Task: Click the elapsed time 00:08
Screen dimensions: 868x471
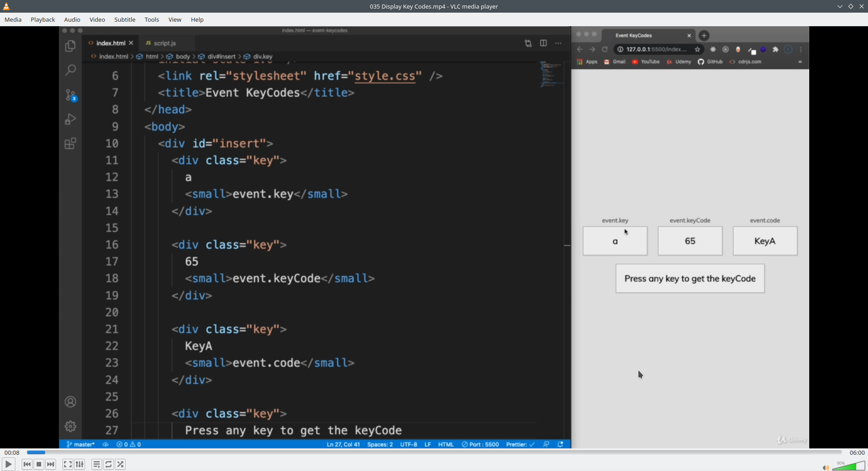Action: 12,452
